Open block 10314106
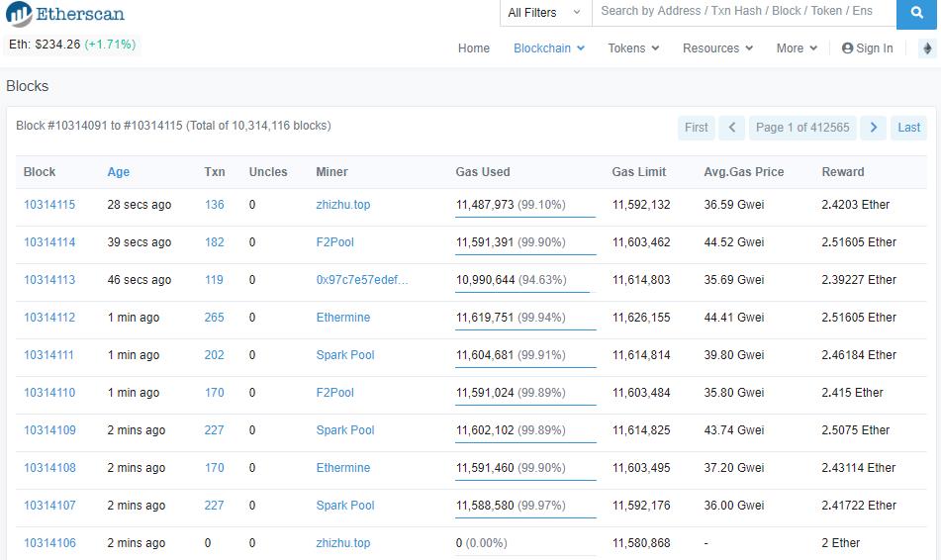 (x=49, y=543)
